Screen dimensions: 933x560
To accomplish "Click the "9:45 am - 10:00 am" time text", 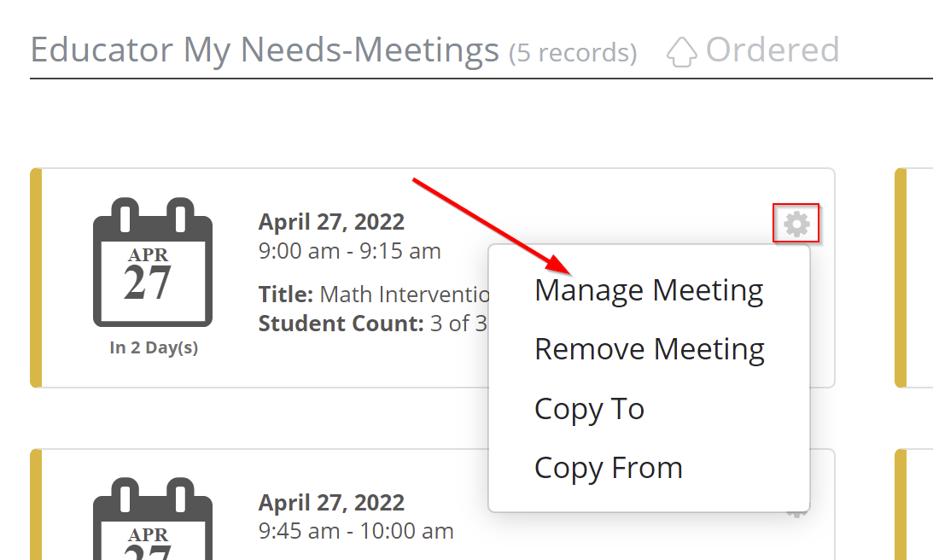I will point(355,531).
